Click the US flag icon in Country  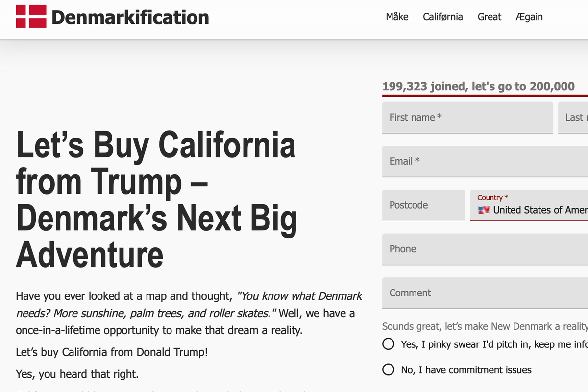(x=484, y=210)
